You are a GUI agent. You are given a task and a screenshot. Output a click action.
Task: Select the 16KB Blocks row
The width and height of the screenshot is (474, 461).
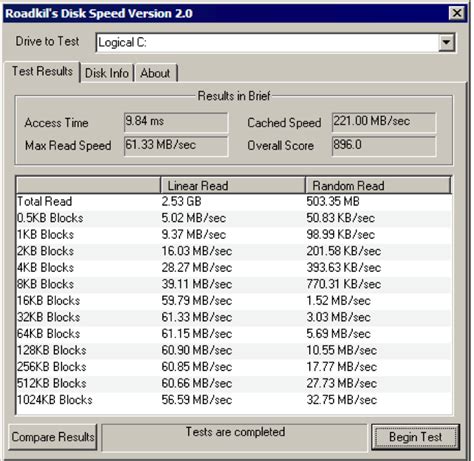(234, 301)
